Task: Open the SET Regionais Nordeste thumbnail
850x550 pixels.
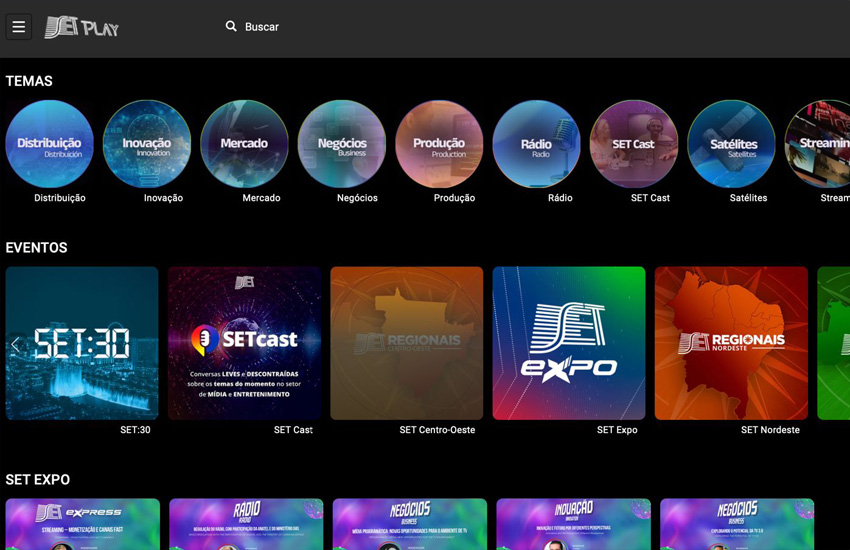Action: [731, 343]
